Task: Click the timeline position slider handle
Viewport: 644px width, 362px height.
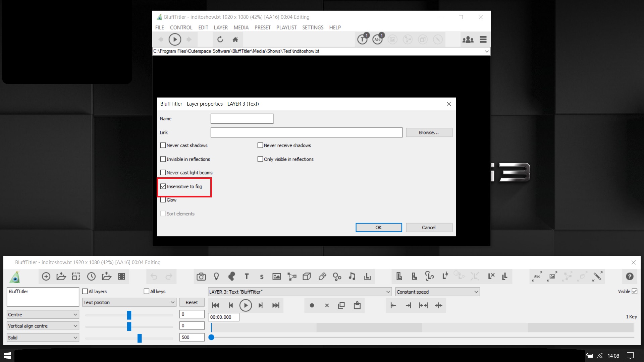Action: 211,338
